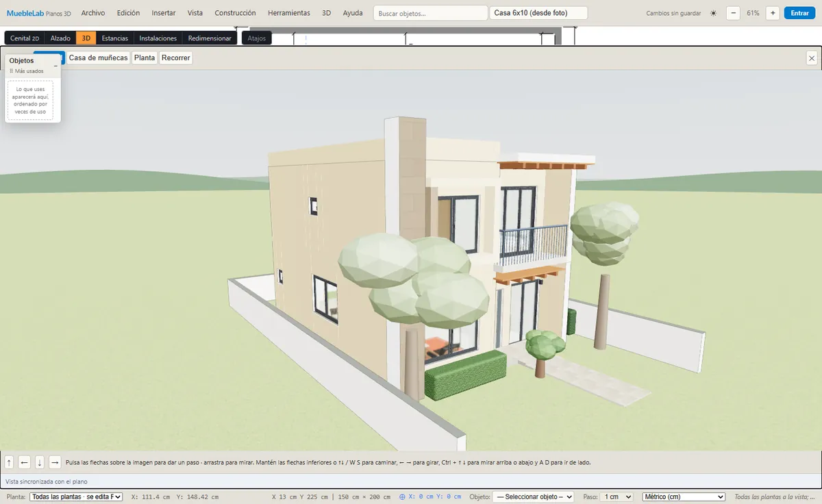The height and width of the screenshot is (504, 822).
Task: Zoom out with the minus button
Action: click(x=733, y=13)
